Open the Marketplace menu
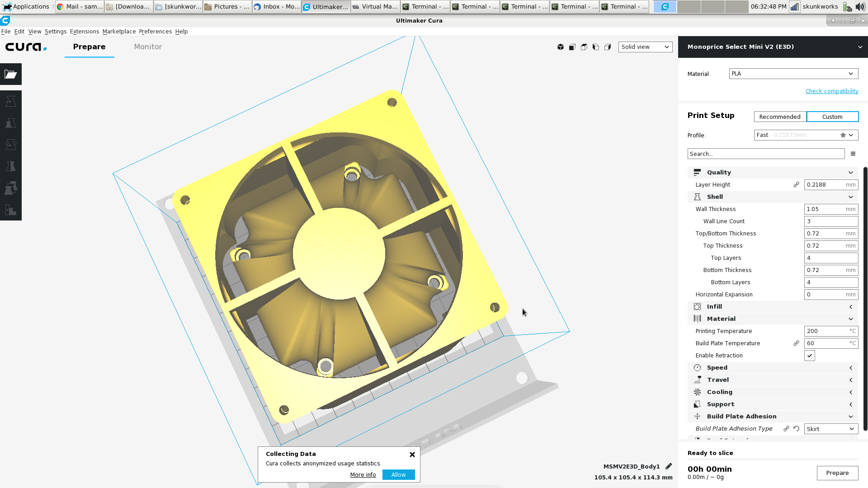 [x=119, y=31]
